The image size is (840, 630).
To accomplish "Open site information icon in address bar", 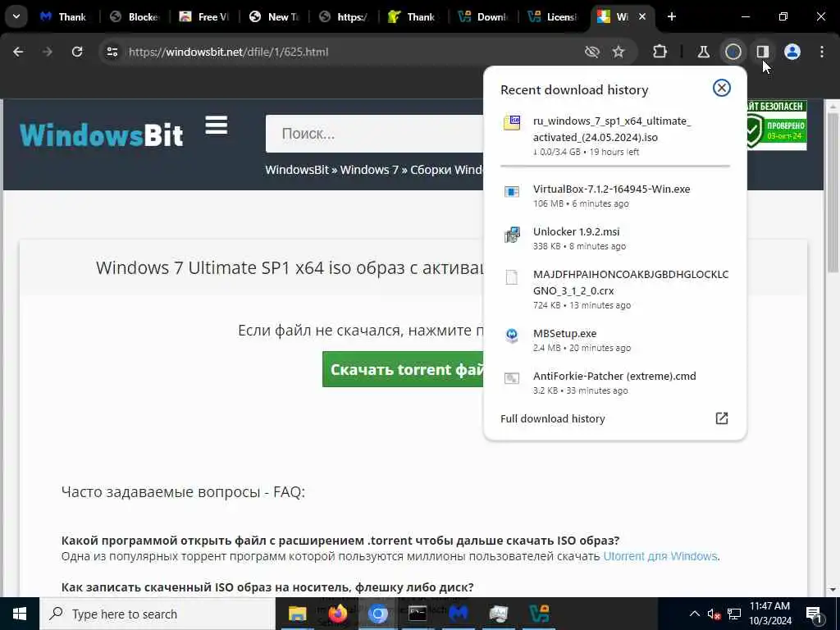I will click(112, 52).
